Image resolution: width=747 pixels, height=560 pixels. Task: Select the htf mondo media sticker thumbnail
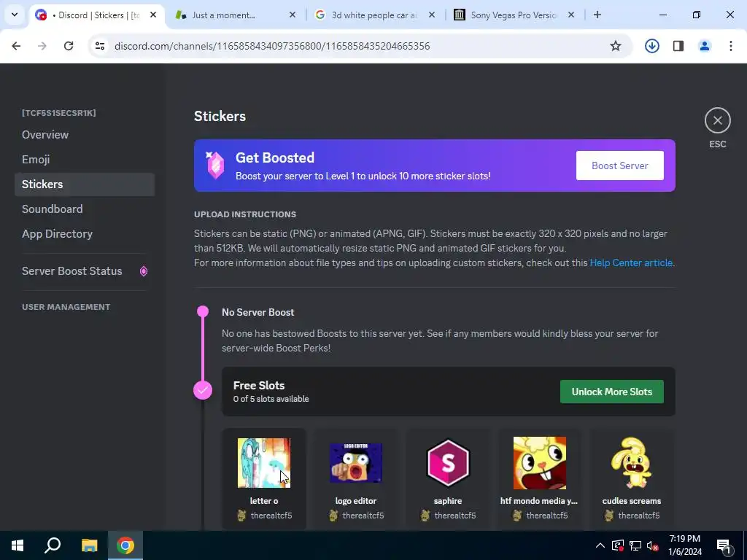pyautogui.click(x=540, y=463)
